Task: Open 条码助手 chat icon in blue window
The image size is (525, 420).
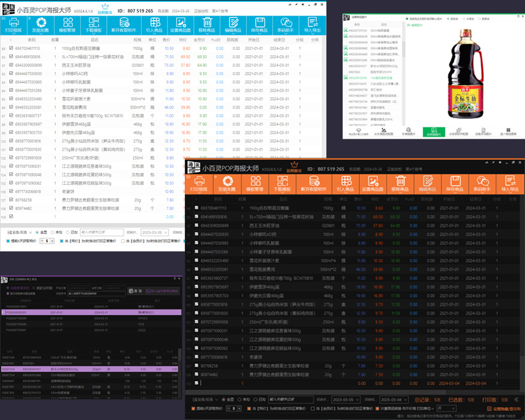Action: pos(286,25)
